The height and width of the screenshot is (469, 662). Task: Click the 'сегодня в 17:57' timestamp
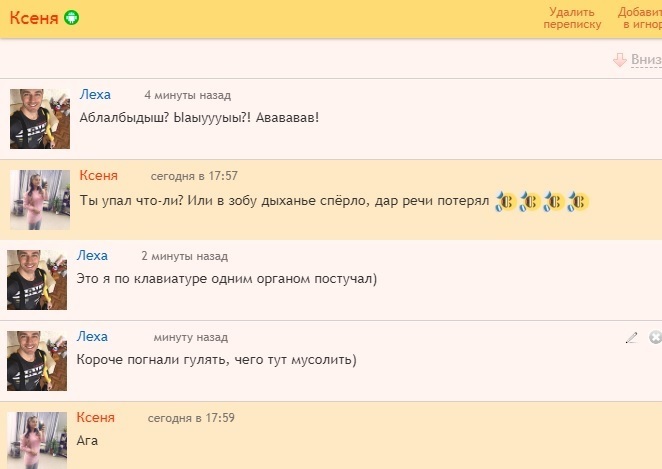tap(194, 176)
